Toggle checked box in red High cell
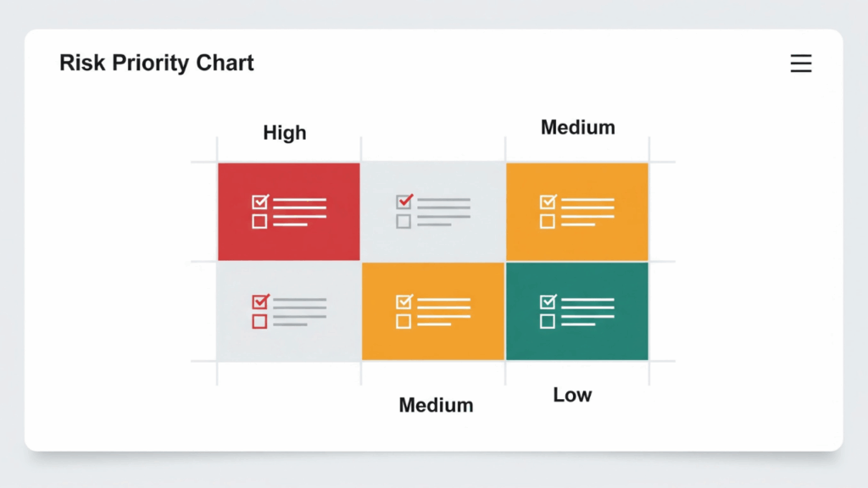The width and height of the screenshot is (868, 488). [260, 202]
